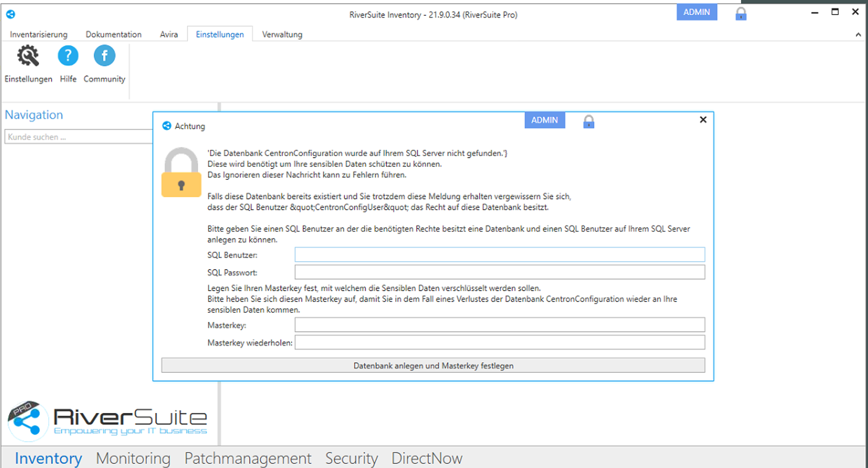The width and height of the screenshot is (868, 468).
Task: Minimize the RiverSuite Inventory window
Action: click(815, 12)
